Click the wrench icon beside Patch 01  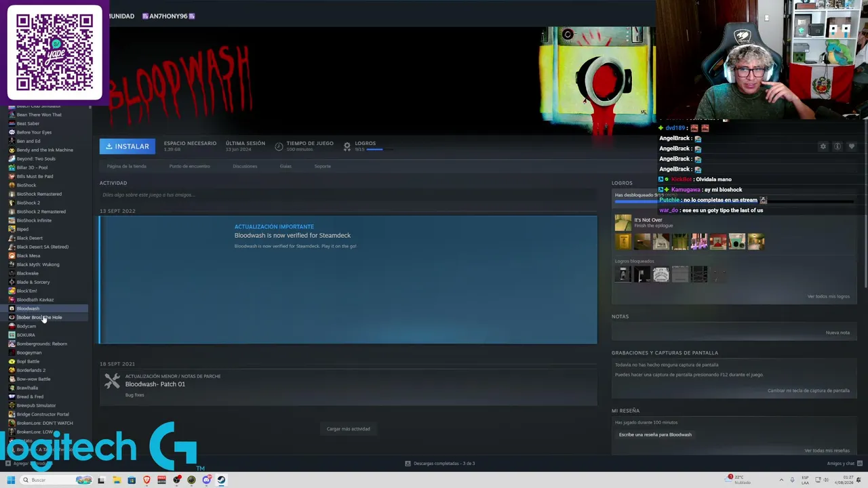click(x=112, y=382)
